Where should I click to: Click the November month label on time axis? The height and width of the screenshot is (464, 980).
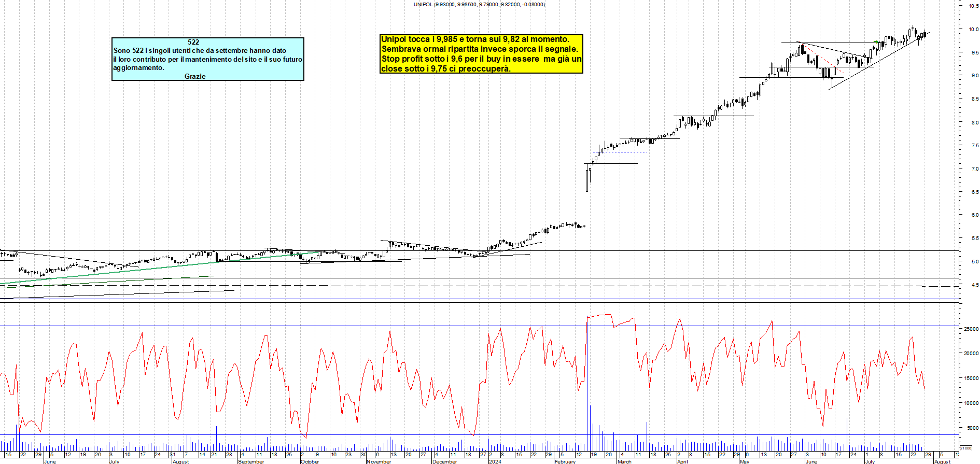379,461
